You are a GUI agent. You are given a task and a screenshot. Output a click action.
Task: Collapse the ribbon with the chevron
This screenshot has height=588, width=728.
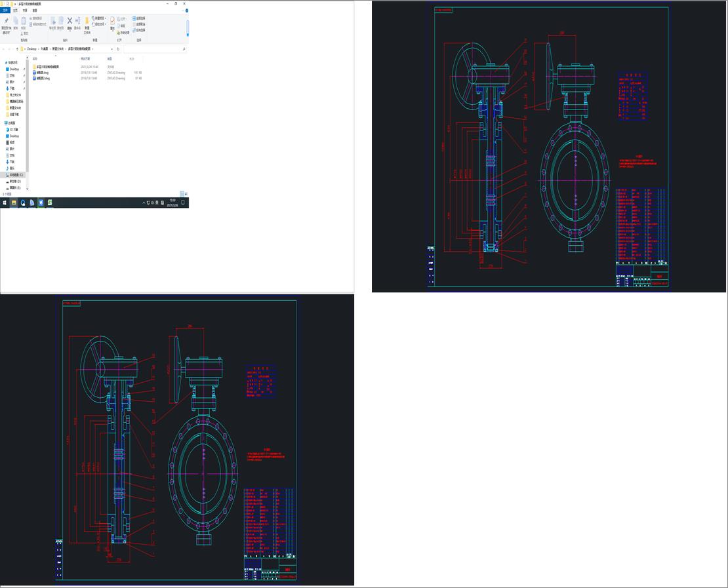coord(182,10)
